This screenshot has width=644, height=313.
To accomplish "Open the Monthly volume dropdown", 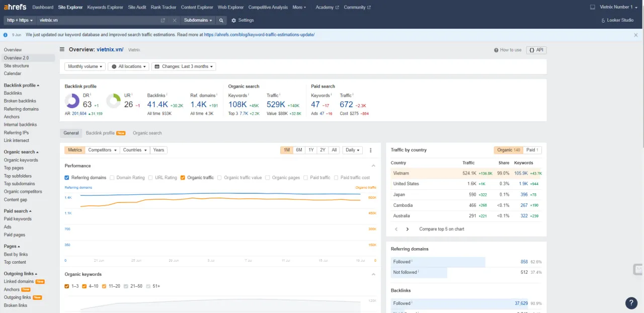I will click(x=85, y=66).
